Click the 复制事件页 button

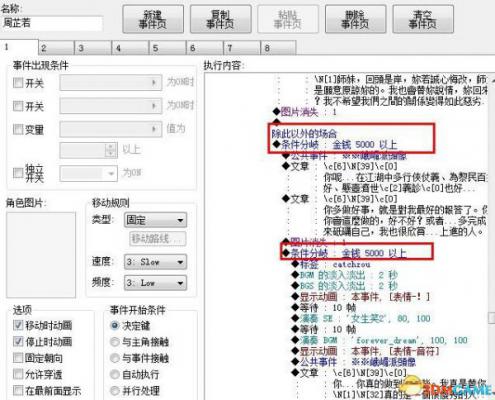220,19
